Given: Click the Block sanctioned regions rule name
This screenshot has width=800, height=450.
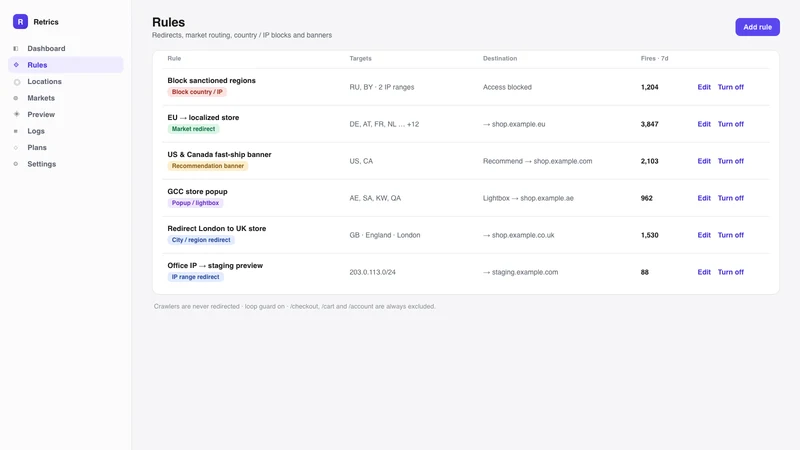Looking at the screenshot, I should pos(211,81).
